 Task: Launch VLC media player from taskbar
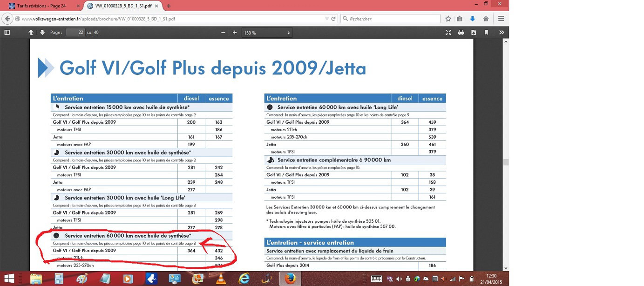pyautogui.click(x=221, y=279)
